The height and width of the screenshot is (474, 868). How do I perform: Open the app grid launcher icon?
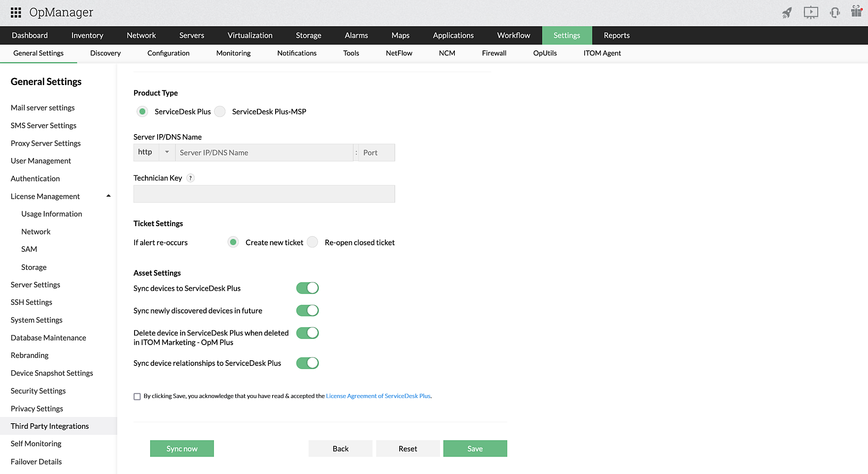tap(16, 12)
